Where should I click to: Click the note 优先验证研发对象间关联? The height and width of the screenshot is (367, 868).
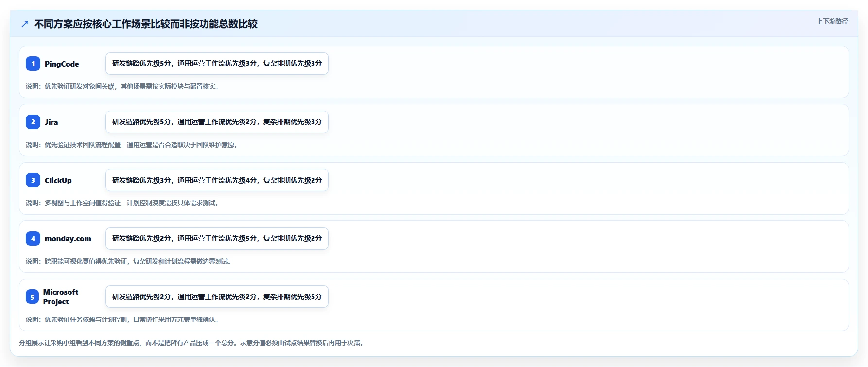tap(123, 86)
